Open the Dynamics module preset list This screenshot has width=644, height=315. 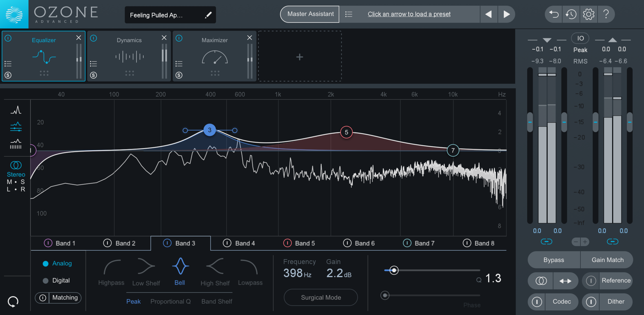[x=94, y=64]
